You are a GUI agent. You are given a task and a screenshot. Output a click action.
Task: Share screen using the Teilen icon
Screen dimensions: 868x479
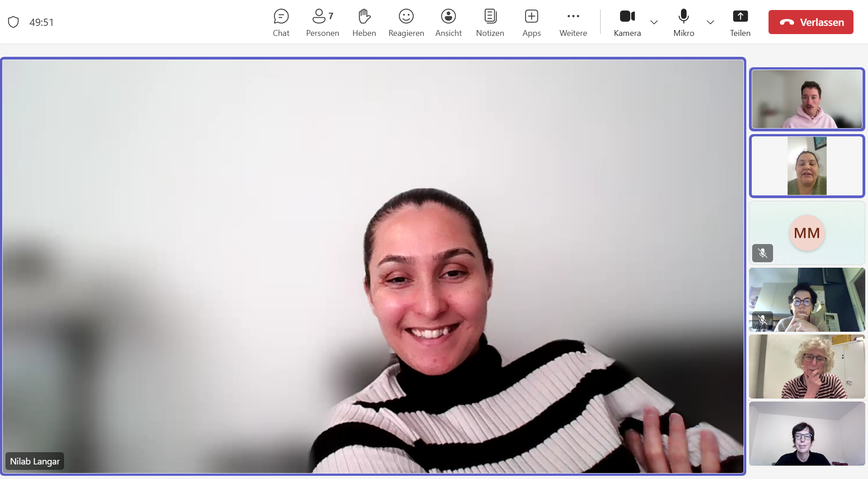740,22
